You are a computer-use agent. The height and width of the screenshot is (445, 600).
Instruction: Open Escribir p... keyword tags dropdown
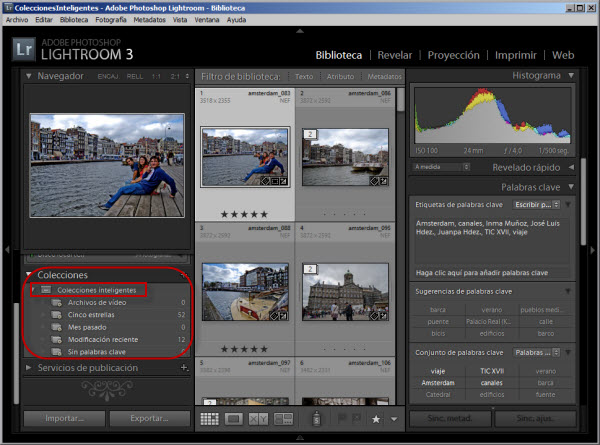pos(536,205)
